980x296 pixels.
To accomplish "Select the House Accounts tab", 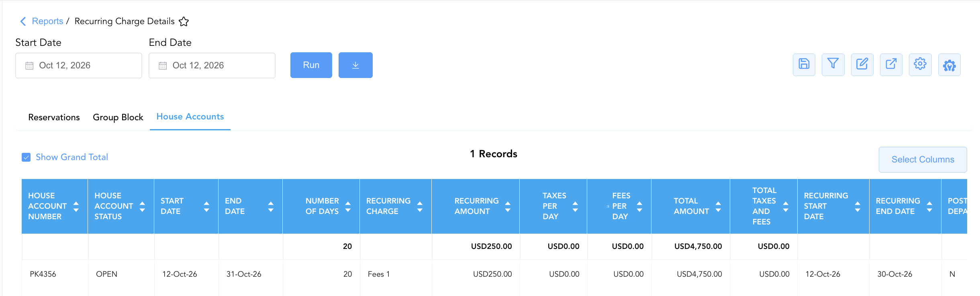I will click(x=190, y=117).
